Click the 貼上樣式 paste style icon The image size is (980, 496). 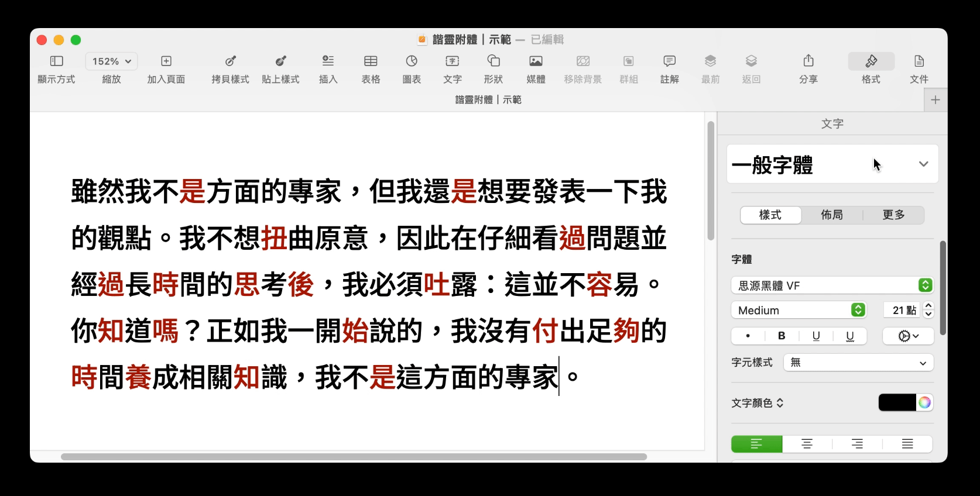(280, 61)
